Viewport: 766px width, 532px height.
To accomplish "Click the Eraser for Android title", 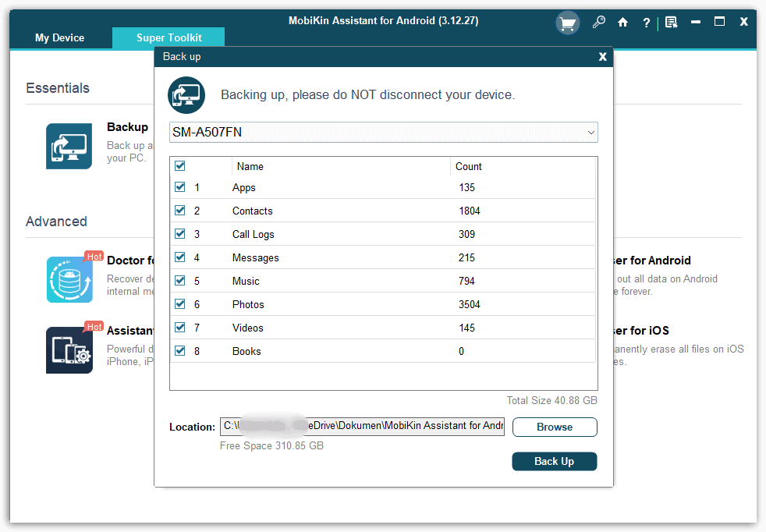I will coord(652,261).
